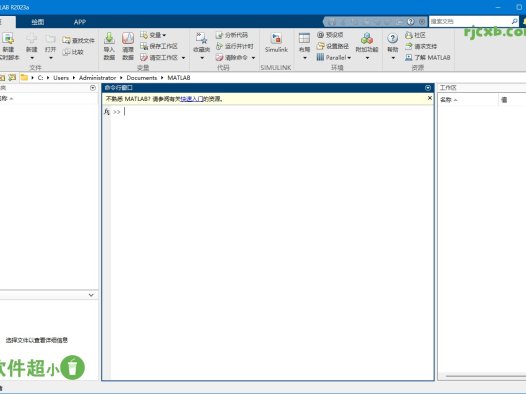Click the C: drive segment in path

40,78
